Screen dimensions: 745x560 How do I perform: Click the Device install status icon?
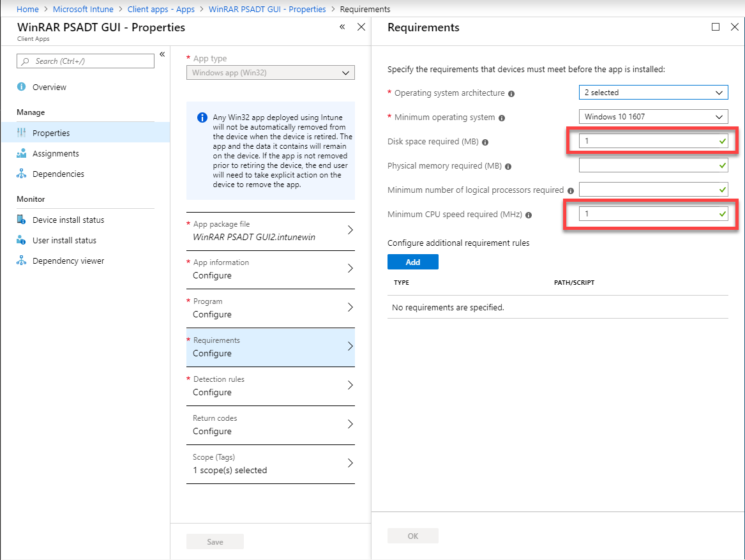point(22,220)
